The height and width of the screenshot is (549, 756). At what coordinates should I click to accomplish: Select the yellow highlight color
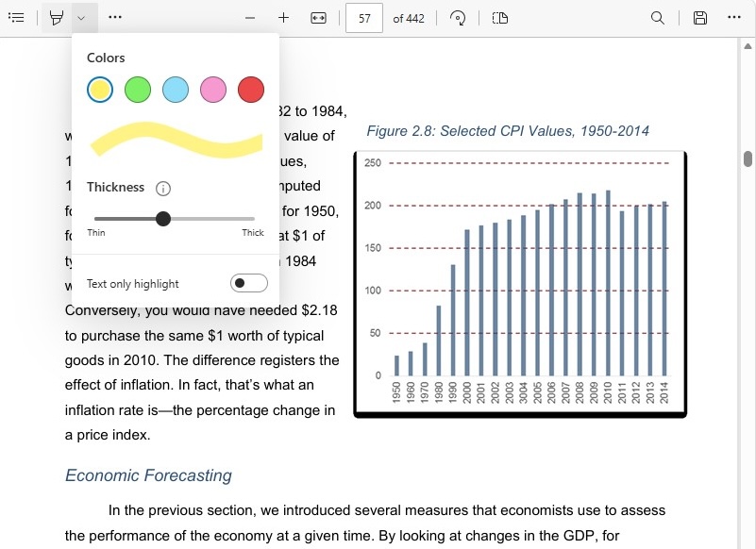point(100,90)
